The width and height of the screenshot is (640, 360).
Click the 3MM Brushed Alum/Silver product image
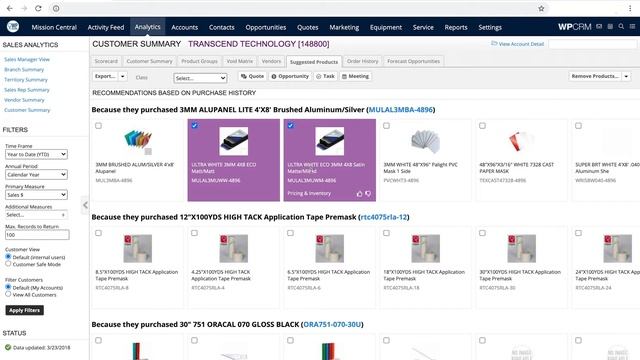(x=138, y=140)
